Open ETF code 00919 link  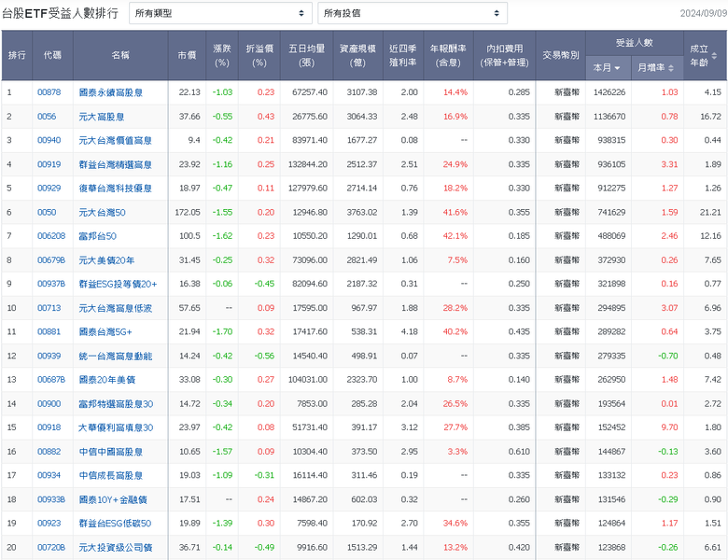[49, 164]
